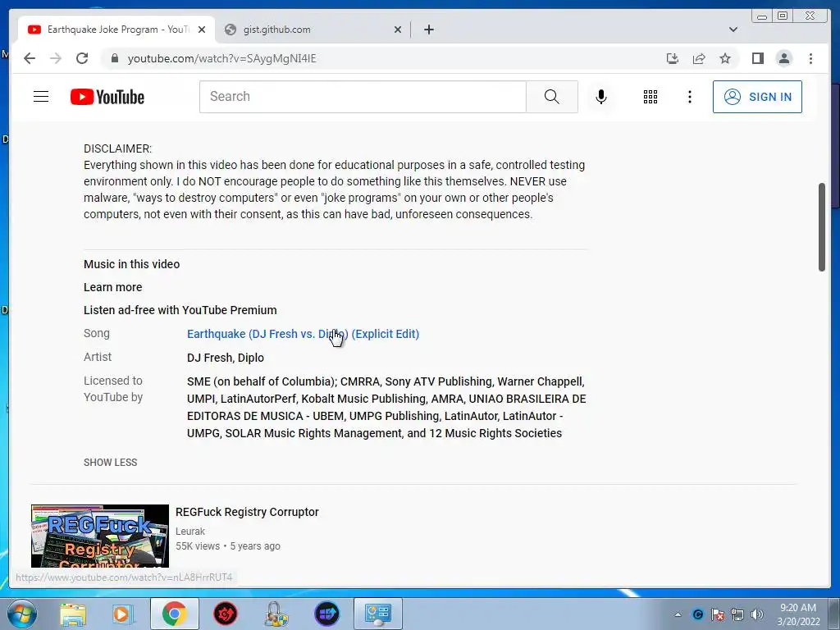The width and height of the screenshot is (840, 630).
Task: Open Chrome profile avatar
Action: tap(783, 58)
